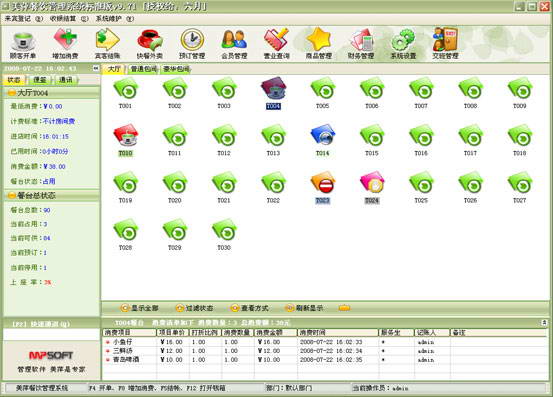Switch to the 普通包间 tab
553x397 pixels.
pyautogui.click(x=143, y=69)
